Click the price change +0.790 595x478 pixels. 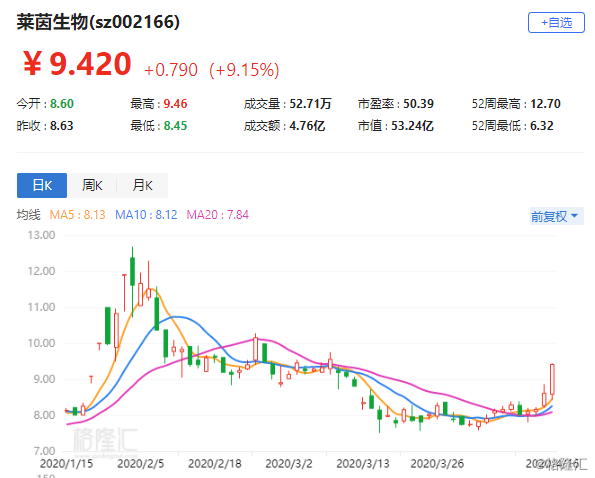171,70
